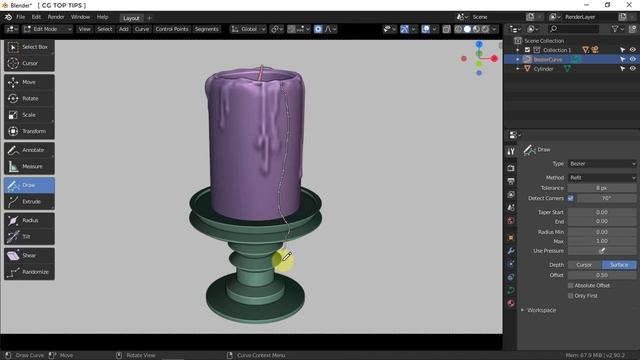Image resolution: width=640 pixels, height=360 pixels.
Task: Activate the Transform tool
Action: [29, 131]
